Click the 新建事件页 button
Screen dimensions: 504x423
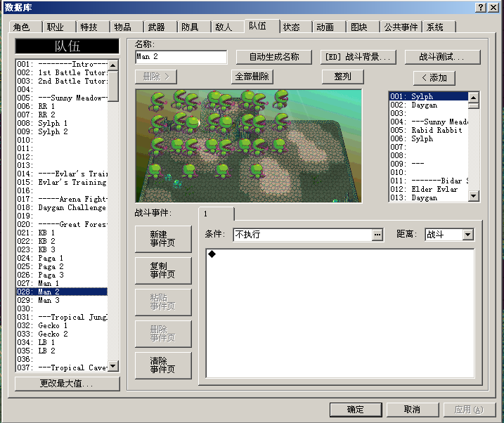[163, 239]
